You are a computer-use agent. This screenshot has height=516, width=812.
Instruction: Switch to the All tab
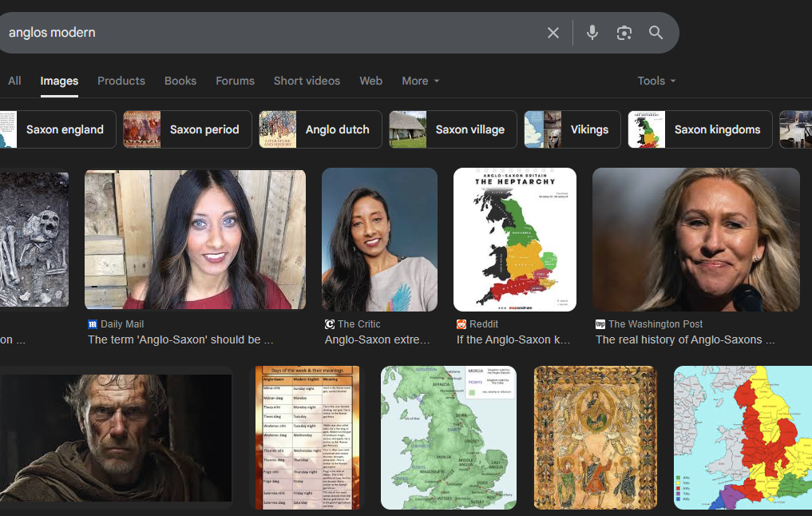click(x=14, y=81)
